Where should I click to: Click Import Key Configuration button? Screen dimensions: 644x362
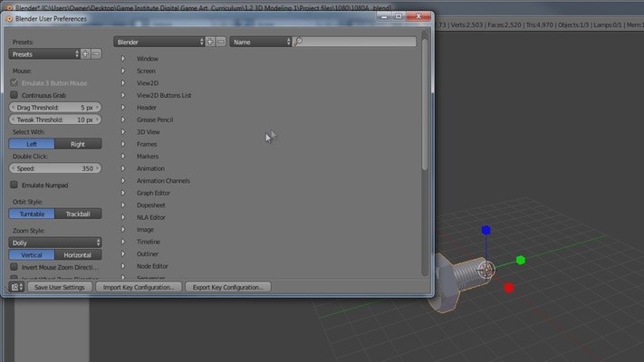(139, 287)
